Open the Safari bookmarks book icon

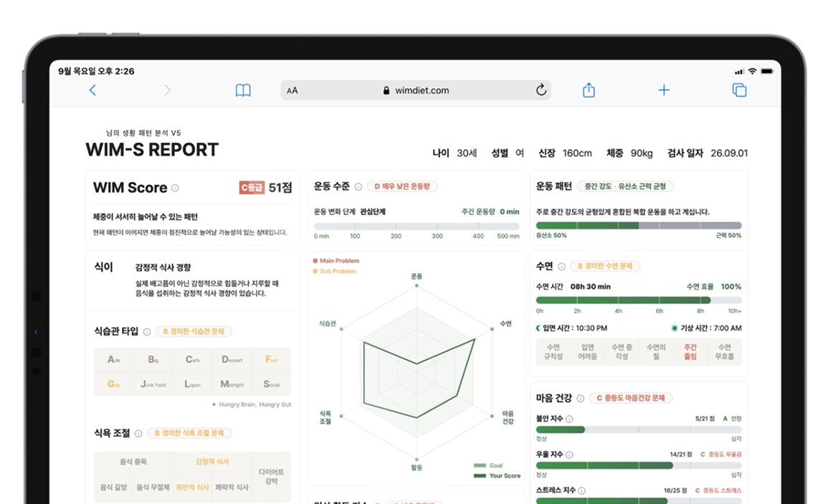[243, 90]
